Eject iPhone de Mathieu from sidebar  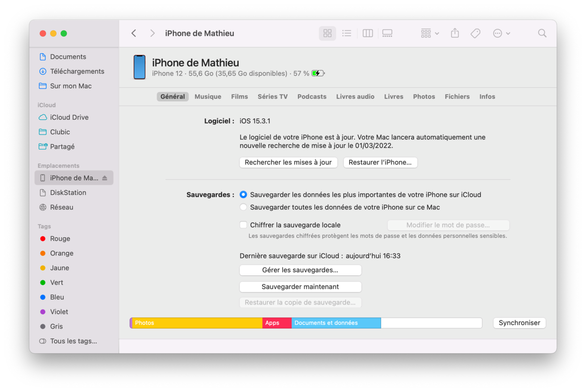click(105, 178)
